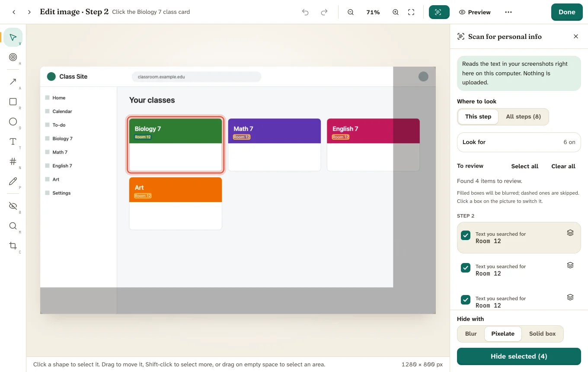Switch to the This step tab
Viewport: 588px width, 372px height.
coord(478,117)
